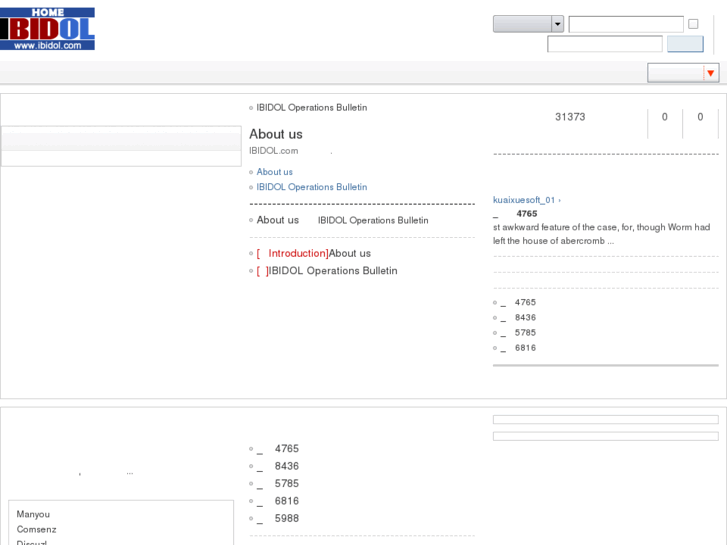Click the IBIDOL.com subtitle text

click(x=274, y=151)
